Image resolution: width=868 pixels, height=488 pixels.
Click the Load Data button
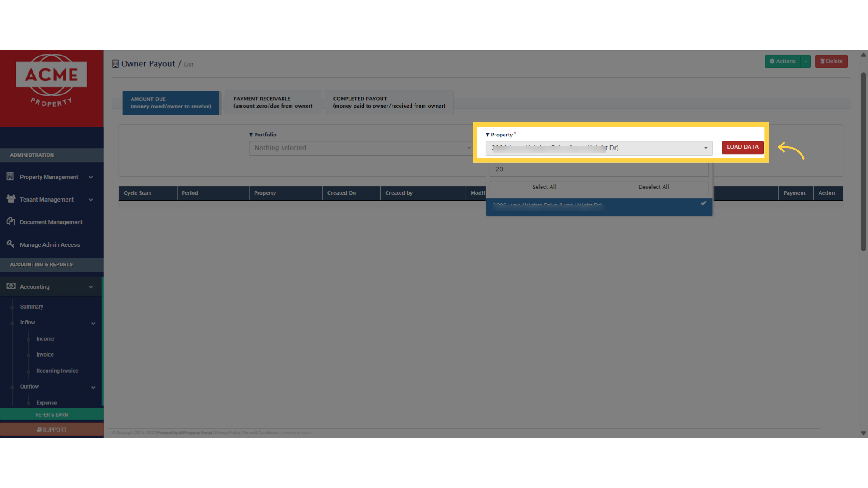pos(743,147)
